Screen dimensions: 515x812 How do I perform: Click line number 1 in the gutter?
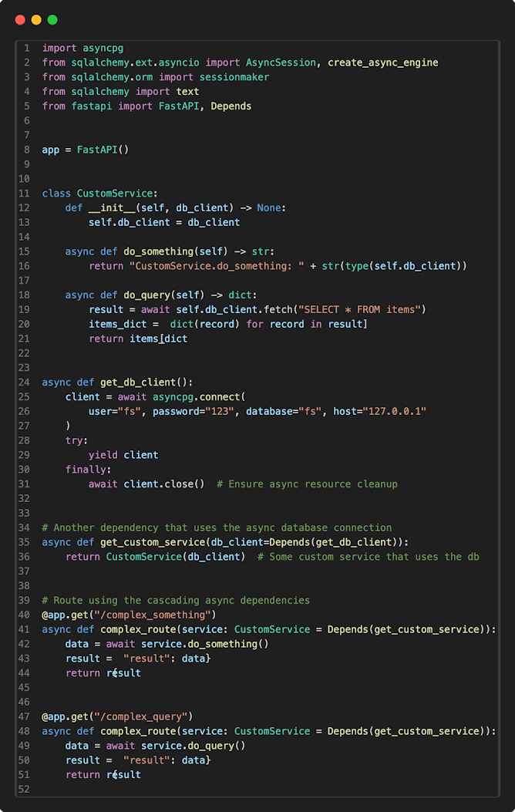(27, 48)
